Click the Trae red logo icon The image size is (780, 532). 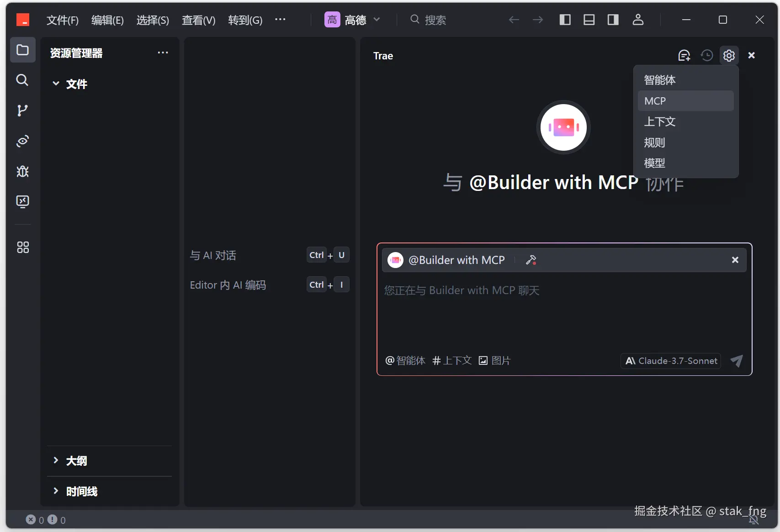(x=23, y=20)
